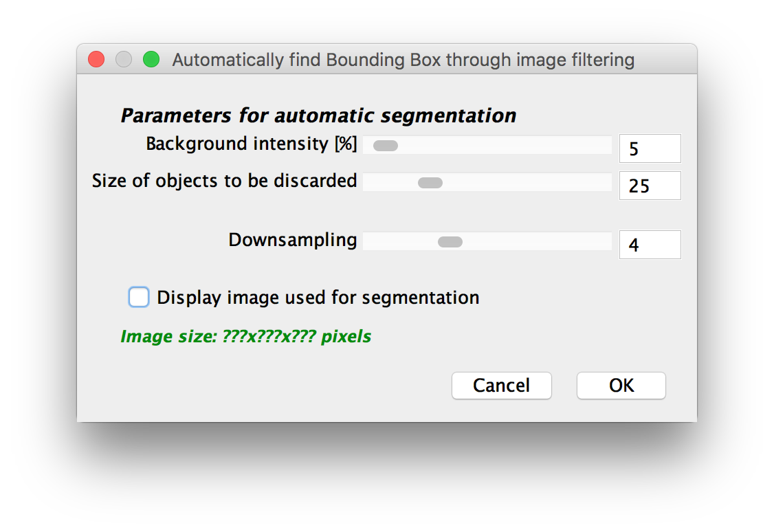The image size is (774, 532).
Task: Click the green zoom window button
Action: click(x=151, y=59)
